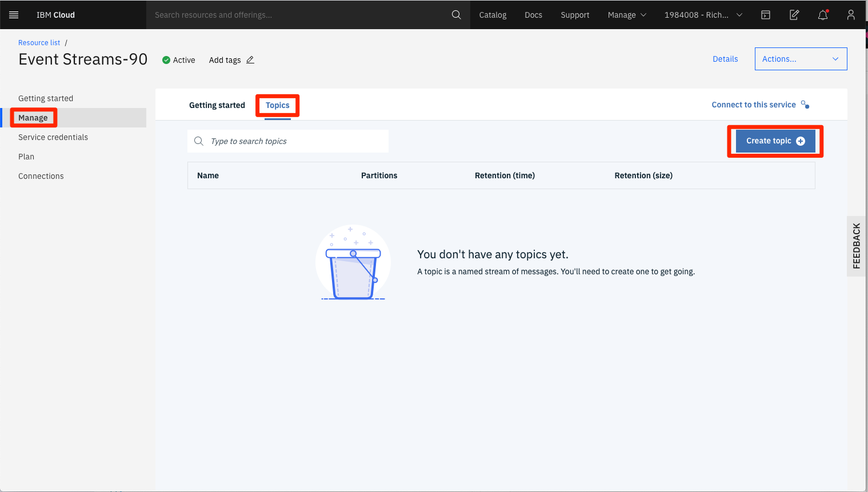Click the pencil icon next to Add tags

(250, 60)
